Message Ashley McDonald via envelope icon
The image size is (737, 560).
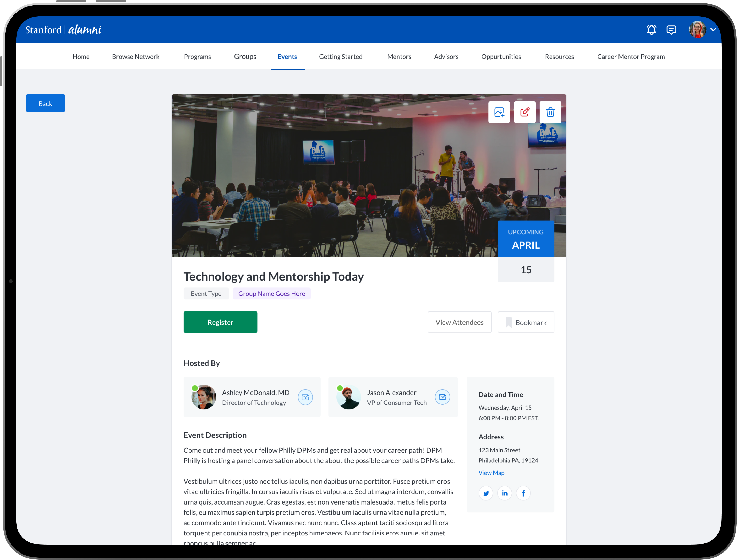coord(305,397)
